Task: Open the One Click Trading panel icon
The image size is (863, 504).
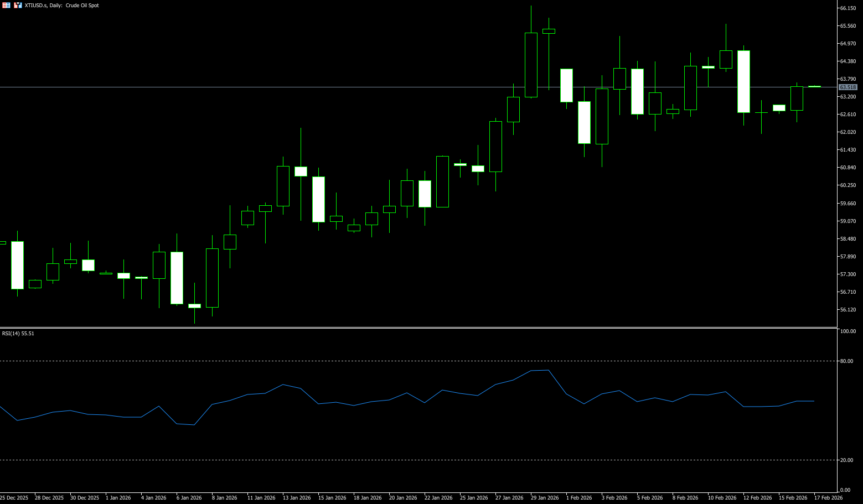Action: tap(6, 5)
